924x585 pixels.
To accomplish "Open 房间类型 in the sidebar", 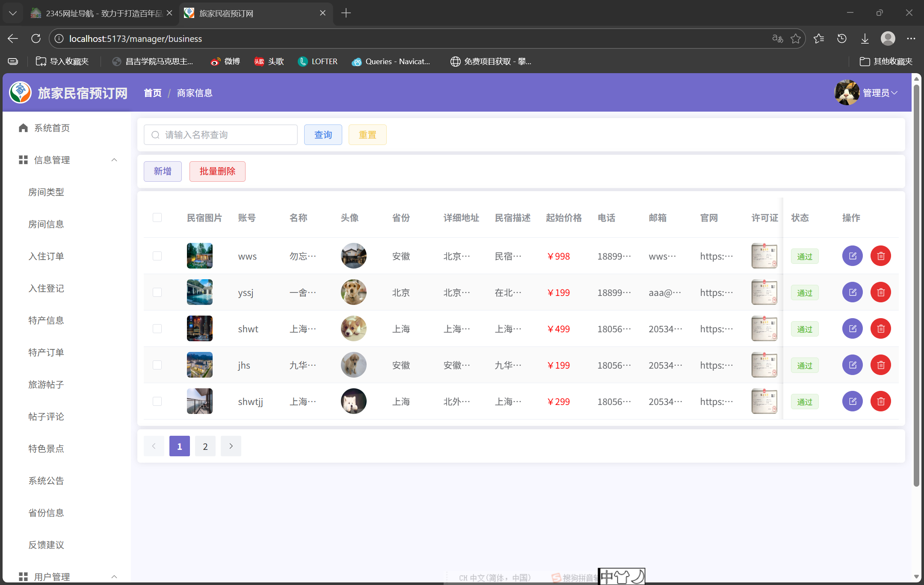I will pyautogui.click(x=46, y=192).
